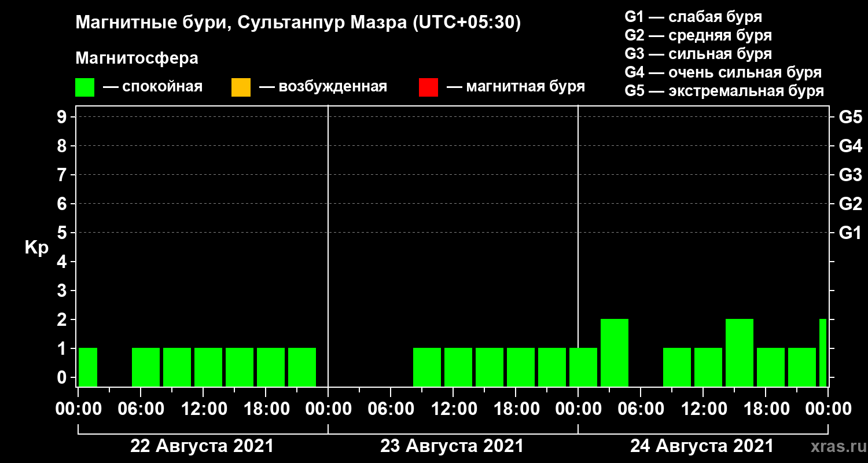Click the Kp 2 bar at 15:00 on 24 August
The height and width of the screenshot is (463, 868).
tap(740, 352)
